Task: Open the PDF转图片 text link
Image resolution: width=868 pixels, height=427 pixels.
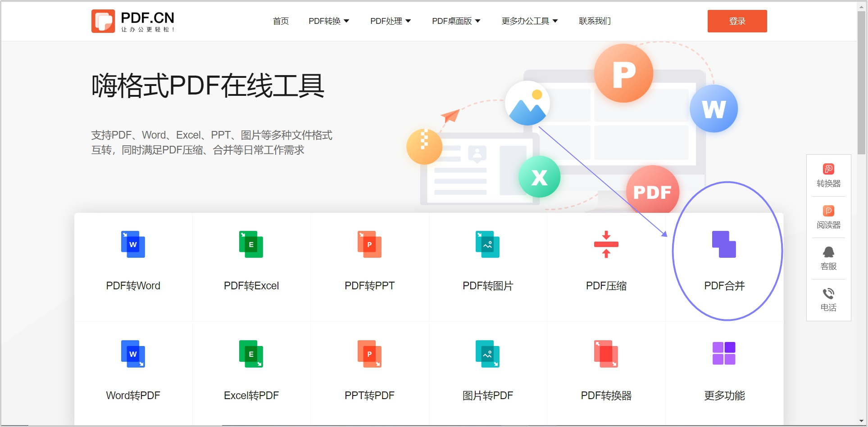Action: pos(488,286)
